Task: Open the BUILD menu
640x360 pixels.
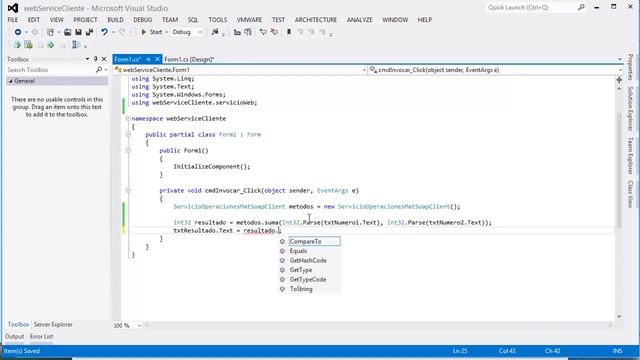Action: [x=116, y=20]
